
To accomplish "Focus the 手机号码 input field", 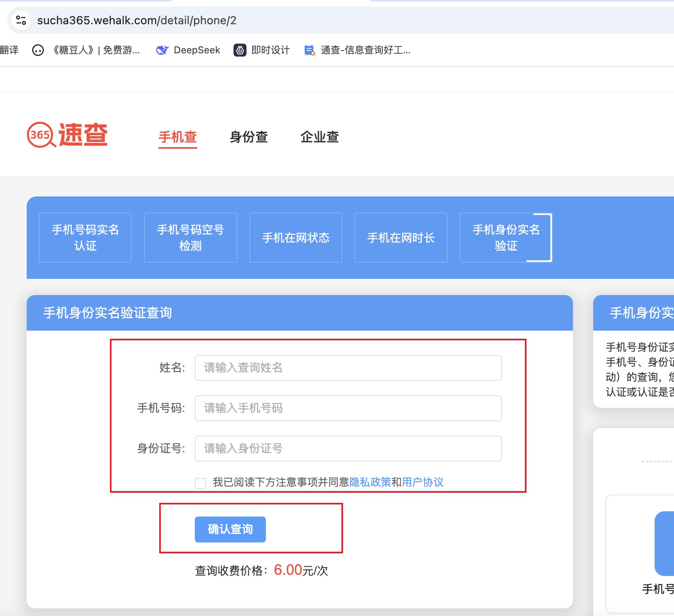I will point(348,408).
